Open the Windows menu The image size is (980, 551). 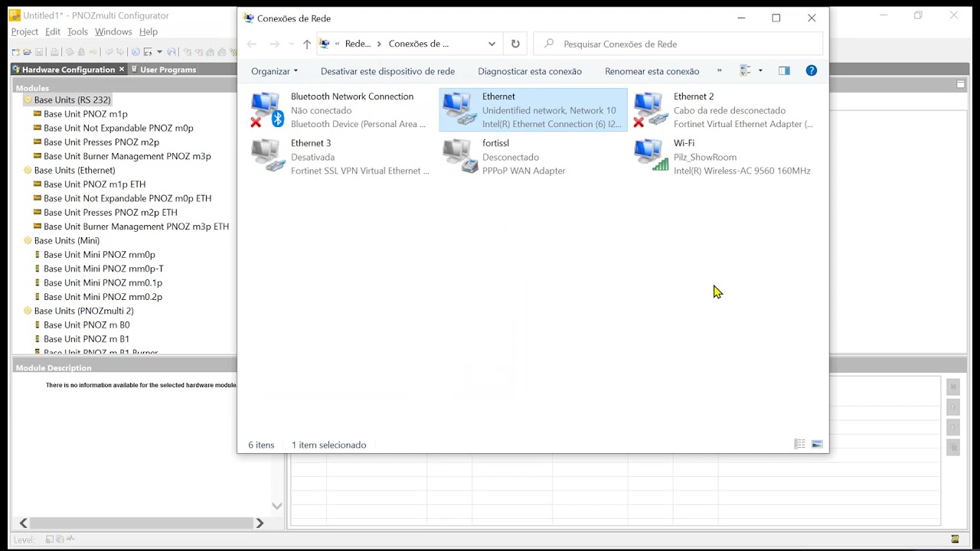click(113, 31)
